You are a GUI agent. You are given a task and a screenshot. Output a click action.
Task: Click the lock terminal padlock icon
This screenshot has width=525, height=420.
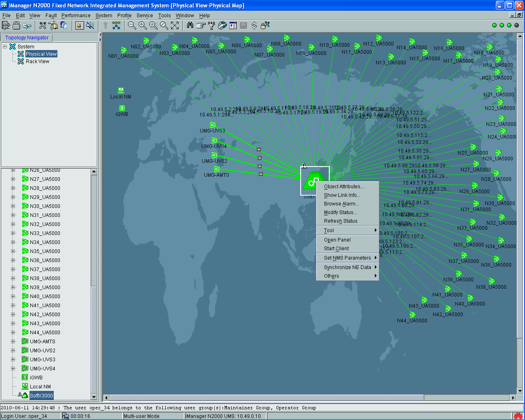point(16,25)
